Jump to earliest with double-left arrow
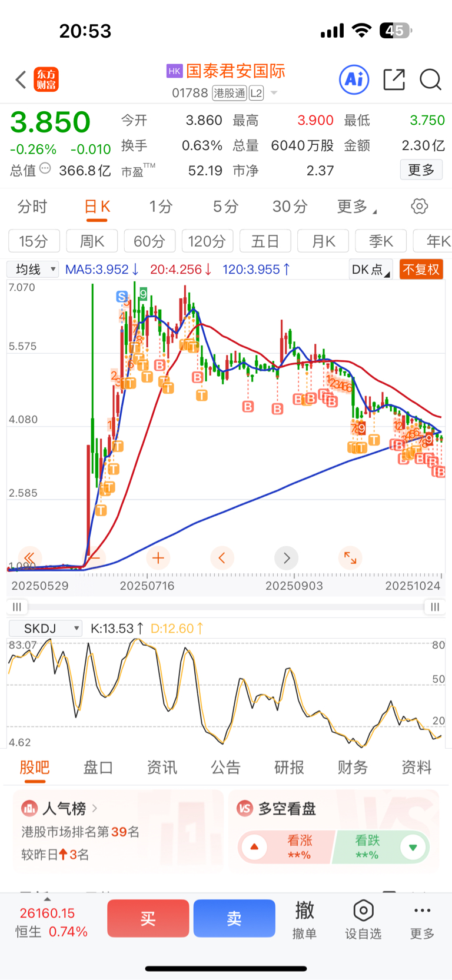Image resolution: width=452 pixels, height=980 pixels. pos(29,557)
